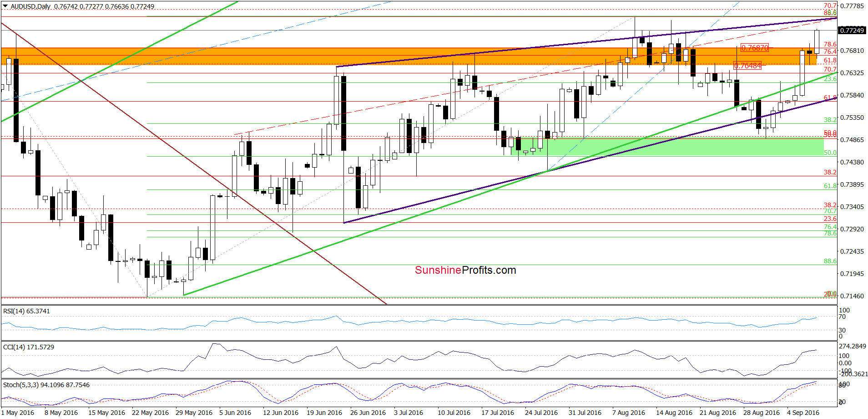This screenshot has width=868, height=419.
Task: Click the 0.72435 price axis value
Action: coord(852,251)
